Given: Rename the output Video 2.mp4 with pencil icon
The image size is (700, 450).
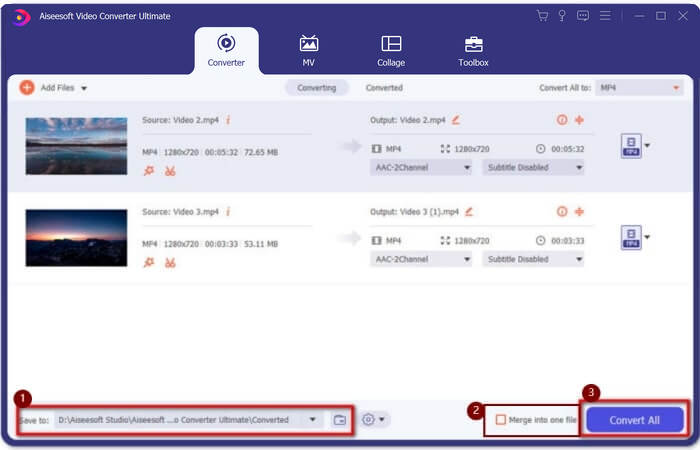Looking at the screenshot, I should point(456,120).
